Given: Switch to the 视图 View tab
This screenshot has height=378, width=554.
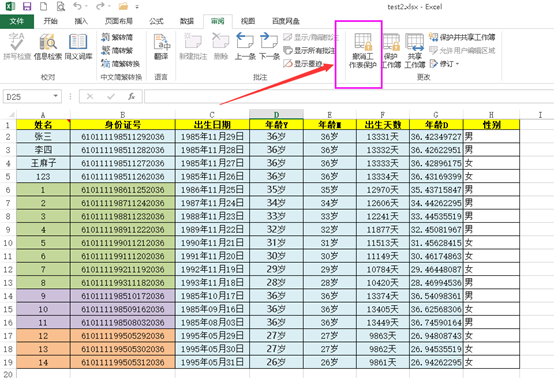Looking at the screenshot, I should point(248,21).
